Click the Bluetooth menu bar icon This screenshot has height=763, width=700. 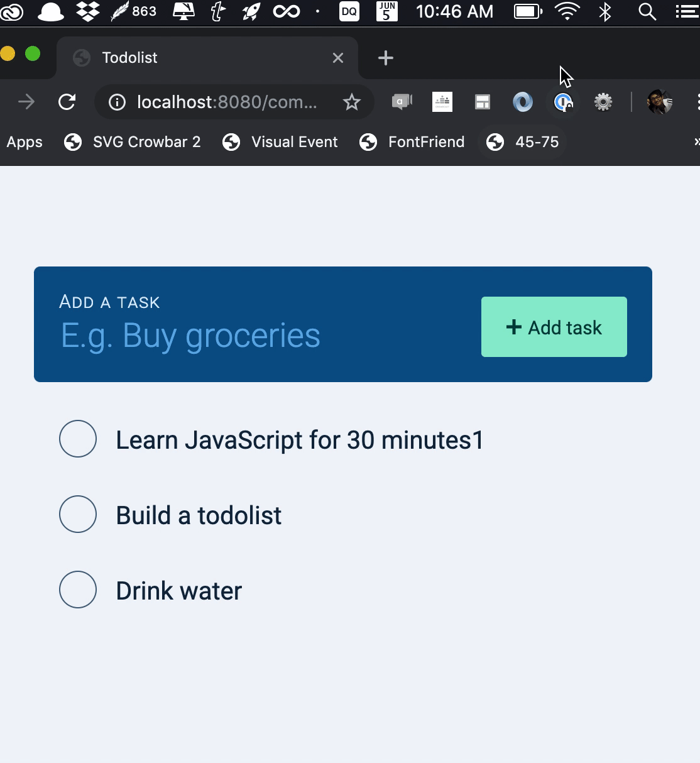[605, 11]
